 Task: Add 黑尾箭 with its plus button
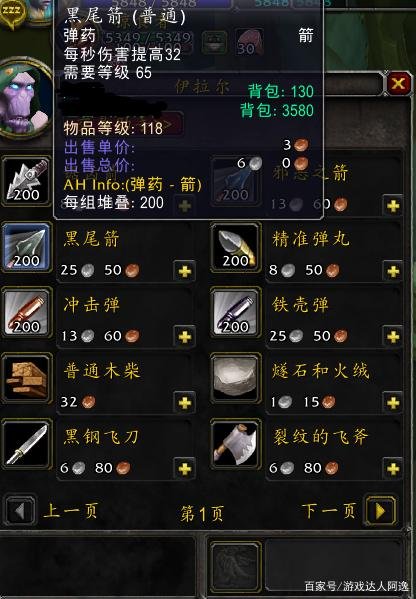[x=185, y=272]
